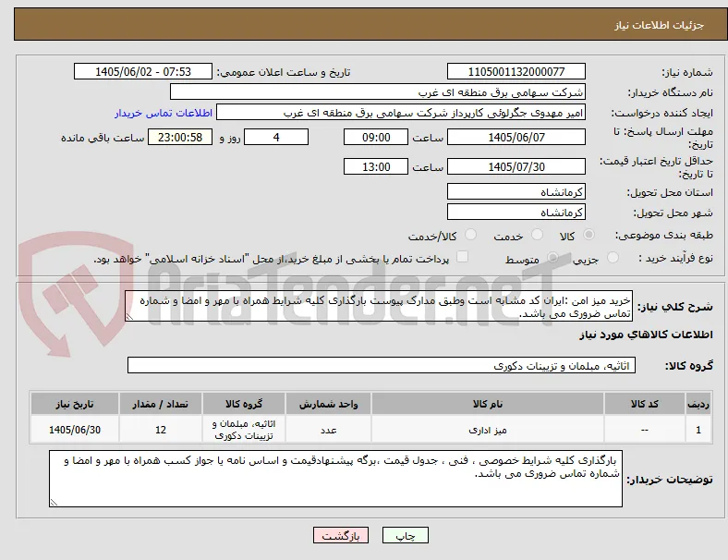Image resolution: width=728 pixels, height=560 pixels.
Task: Click the تاریخ نیاز column header
Action: tap(75, 404)
